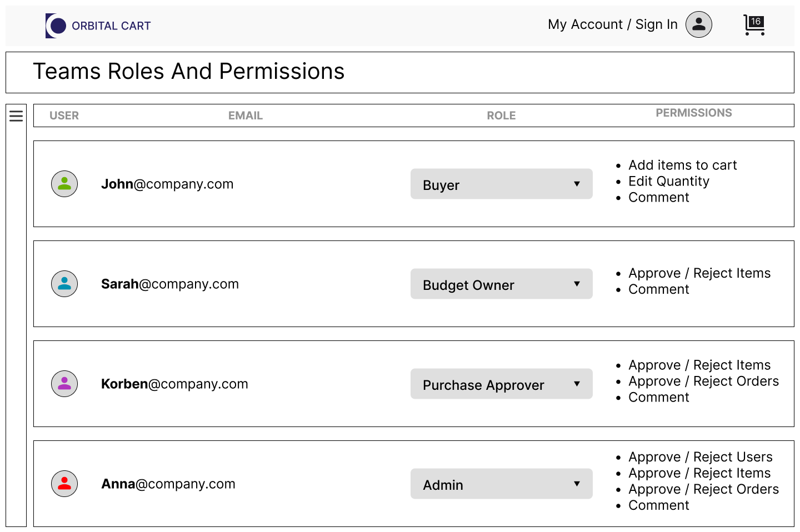Open Anna's Admin role dropdown
This screenshot has width=800, height=532.
[501, 484]
